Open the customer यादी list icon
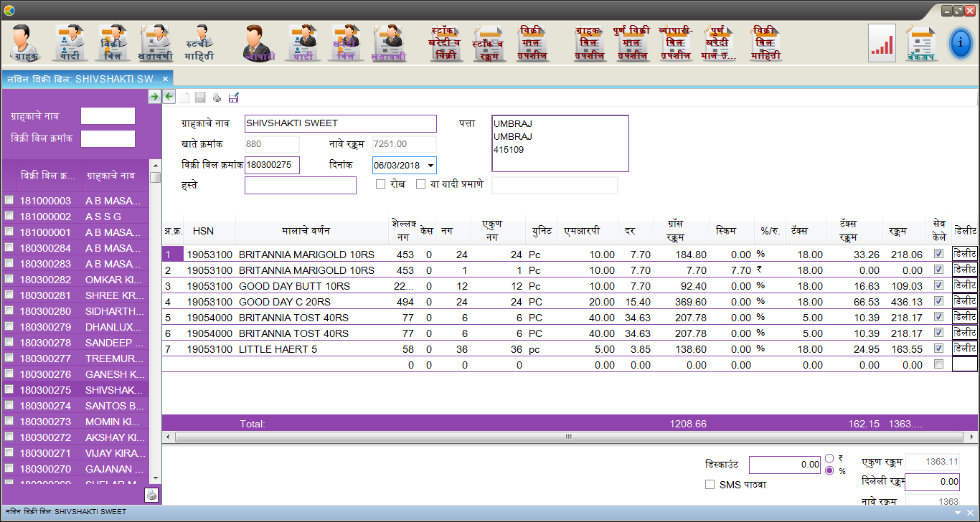The width and height of the screenshot is (980, 522). pyautogui.click(x=70, y=43)
